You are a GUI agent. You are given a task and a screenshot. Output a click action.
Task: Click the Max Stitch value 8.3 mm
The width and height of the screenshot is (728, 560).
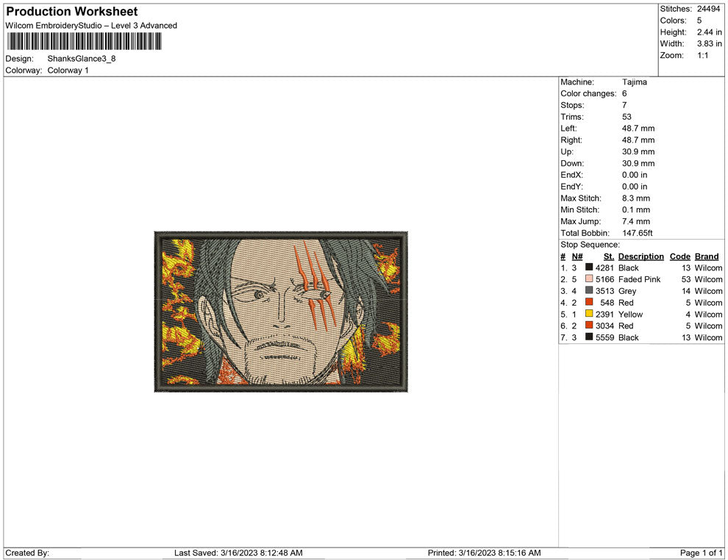pos(636,198)
